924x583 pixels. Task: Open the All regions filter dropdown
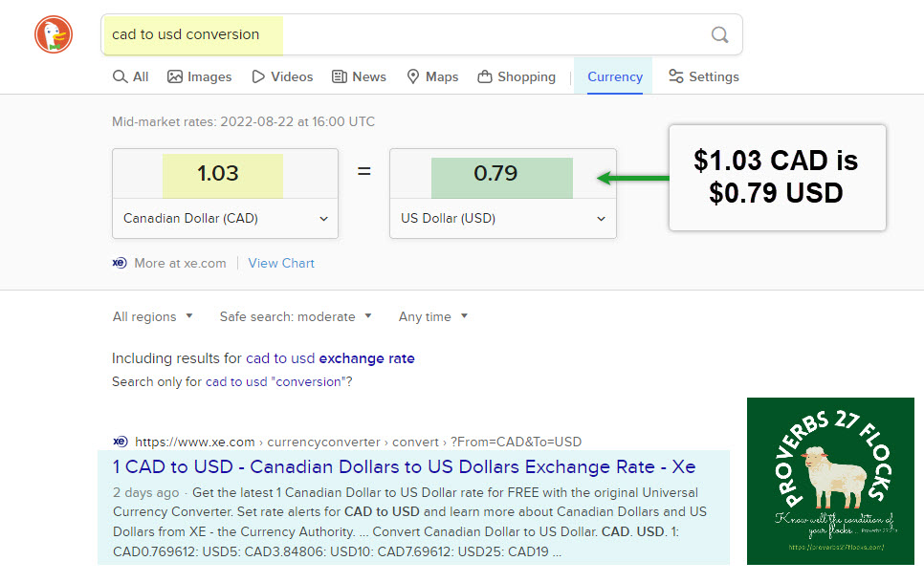tap(152, 316)
